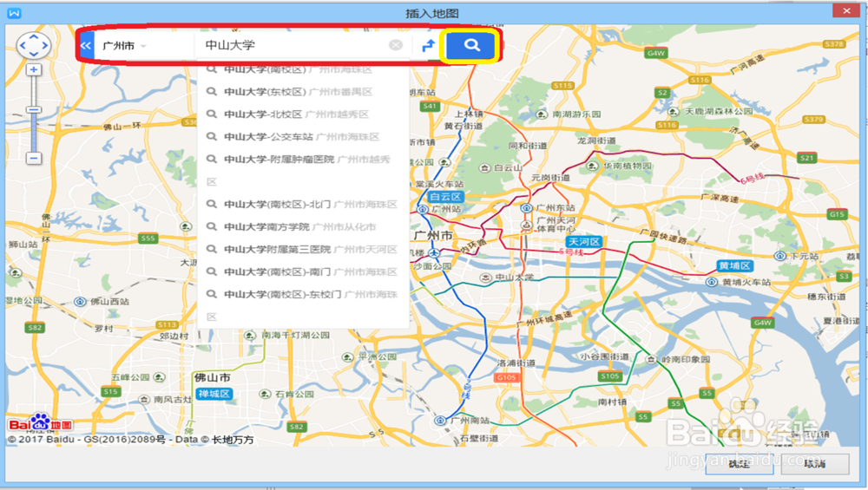Click the 广州市 city label on map
868x490 pixels.
point(433,236)
